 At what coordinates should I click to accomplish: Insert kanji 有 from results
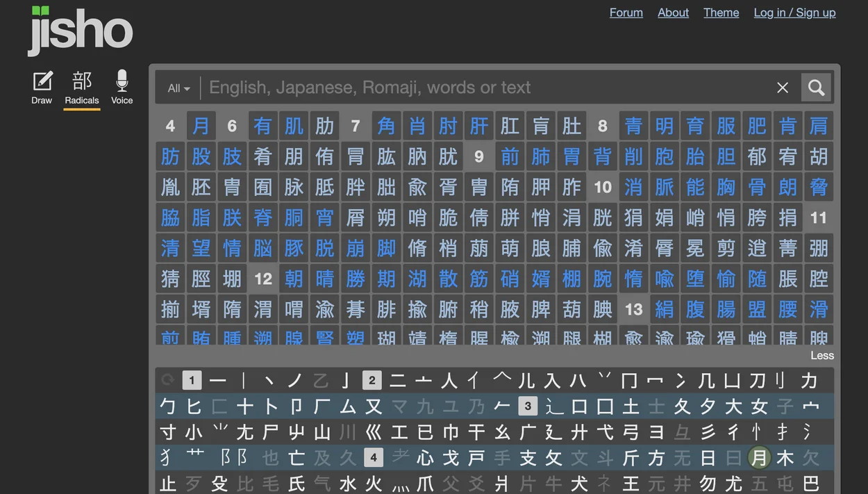click(262, 126)
